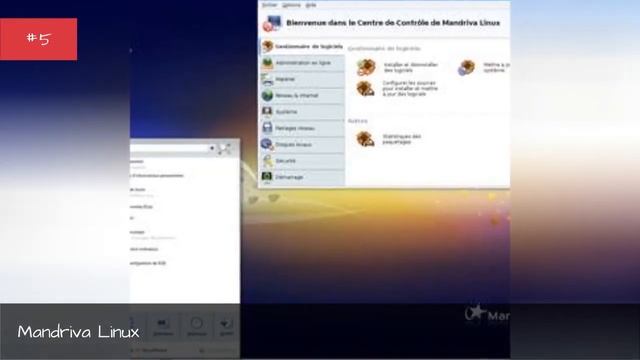Open the Options menu in Control Center
Image resolution: width=640 pixels, height=360 pixels.
291,5
